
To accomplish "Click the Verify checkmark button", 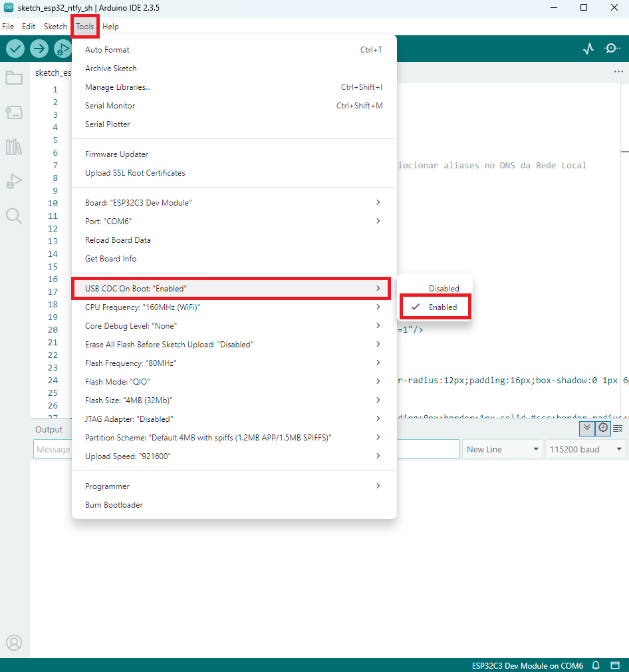I will (15, 49).
